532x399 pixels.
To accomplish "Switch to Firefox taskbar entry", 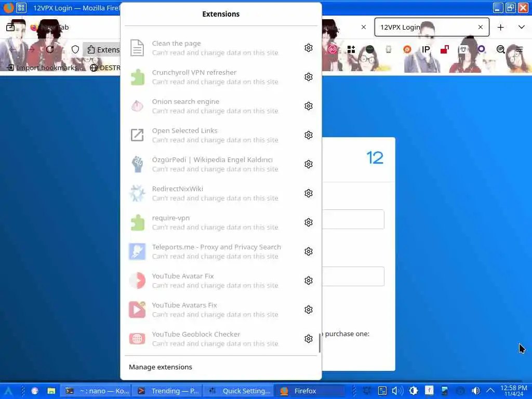I will [x=309, y=391].
